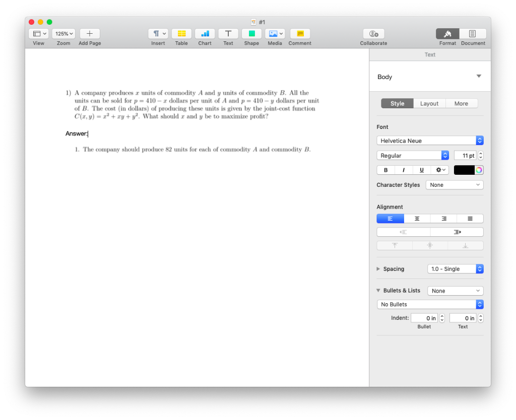Open the Character Styles None selector

click(454, 185)
